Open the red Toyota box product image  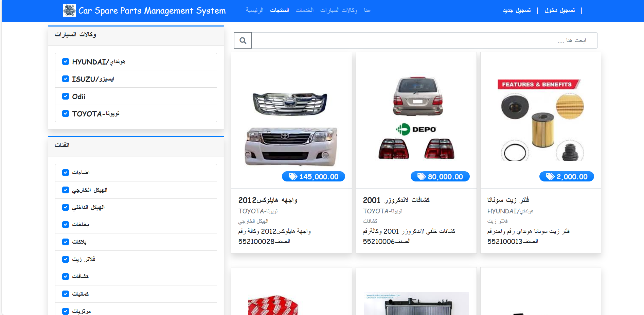(x=273, y=305)
